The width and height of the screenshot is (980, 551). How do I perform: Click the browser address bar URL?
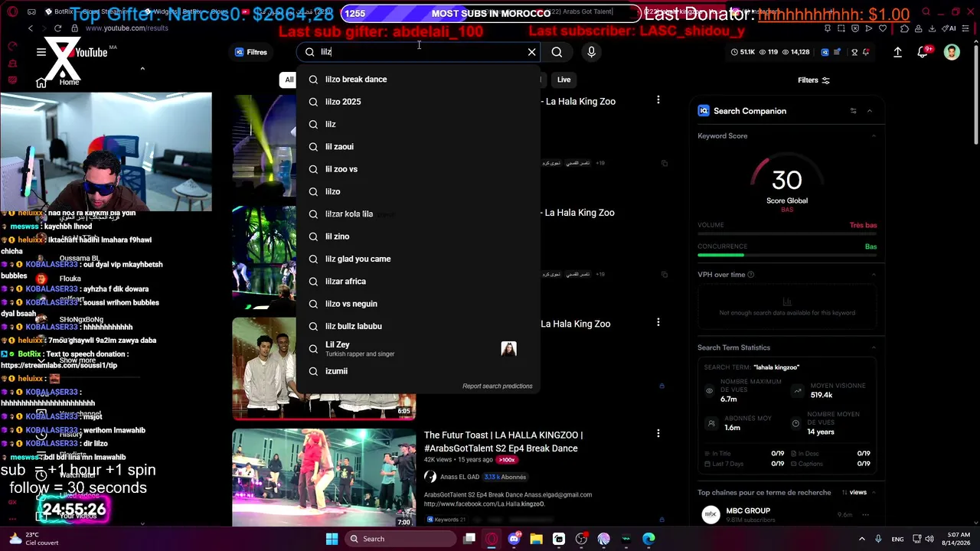point(126,28)
